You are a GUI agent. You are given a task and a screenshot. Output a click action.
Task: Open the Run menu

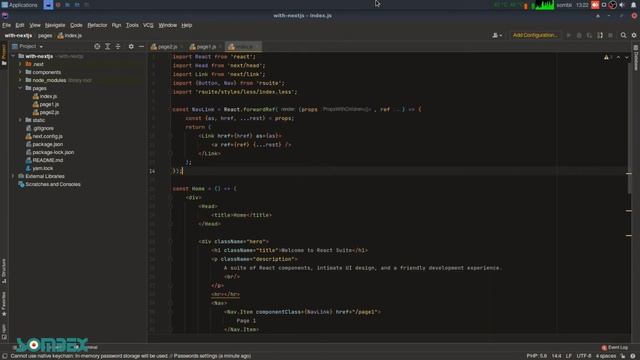click(116, 25)
